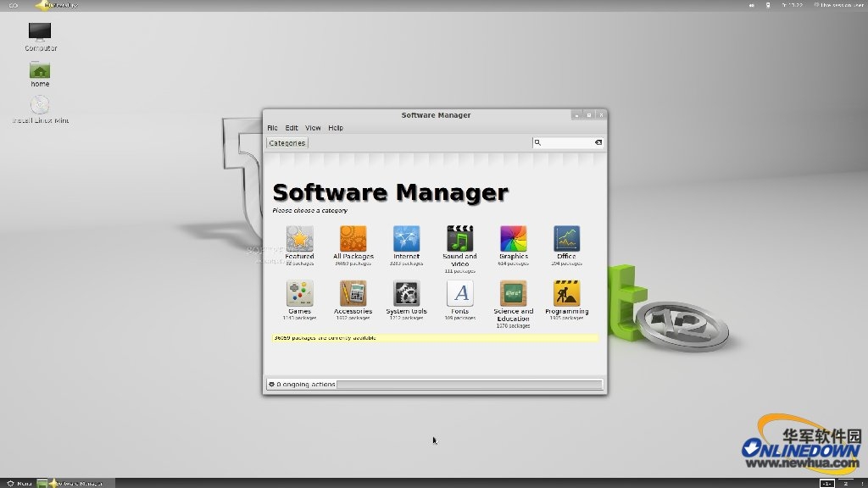This screenshot has width=868, height=488.
Task: Focus the search input field
Action: click(x=567, y=142)
